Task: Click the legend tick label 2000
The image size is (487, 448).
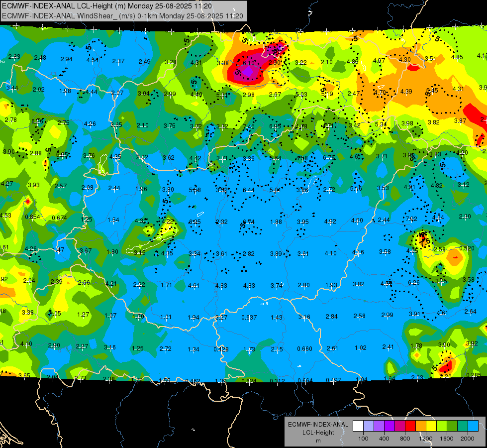Action: click(x=468, y=439)
